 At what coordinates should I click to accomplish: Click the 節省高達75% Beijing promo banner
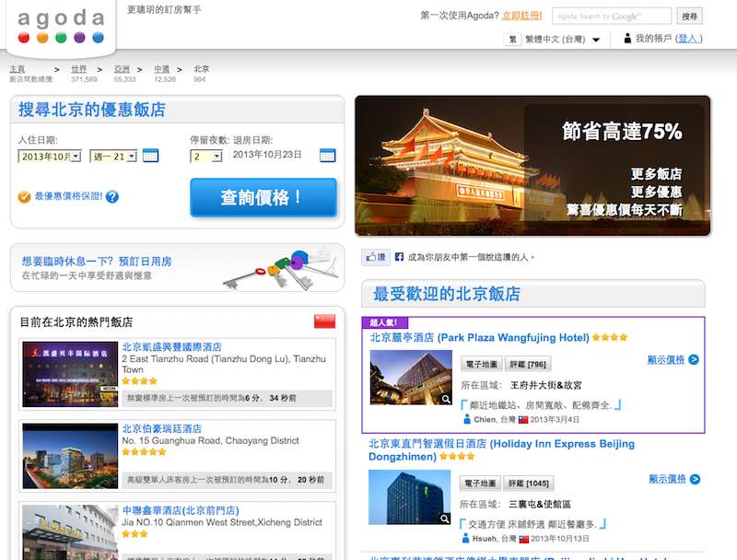(x=533, y=166)
